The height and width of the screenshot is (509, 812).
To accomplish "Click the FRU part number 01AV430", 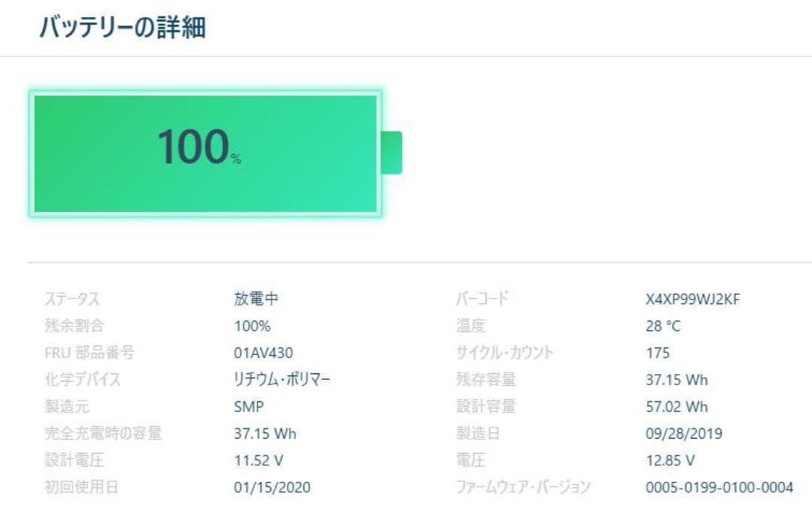I will (x=263, y=353).
